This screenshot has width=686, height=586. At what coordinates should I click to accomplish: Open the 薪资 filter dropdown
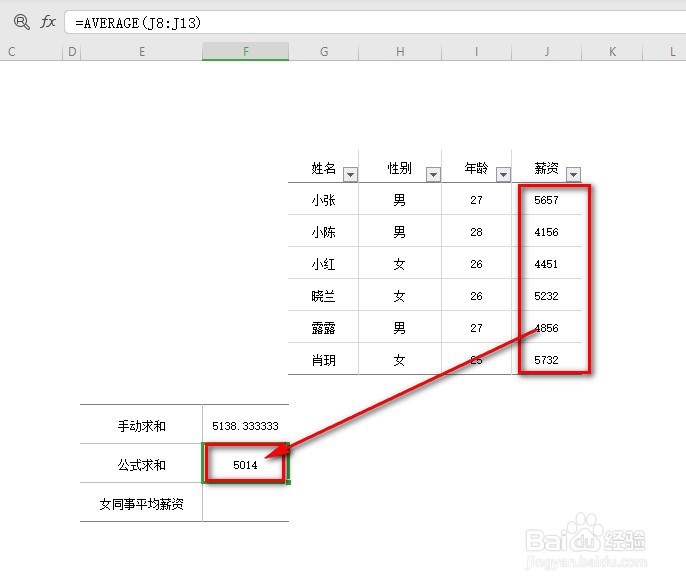[573, 175]
